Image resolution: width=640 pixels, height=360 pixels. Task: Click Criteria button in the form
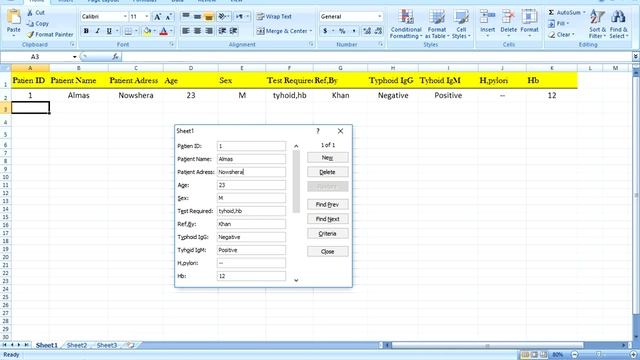coord(328,234)
